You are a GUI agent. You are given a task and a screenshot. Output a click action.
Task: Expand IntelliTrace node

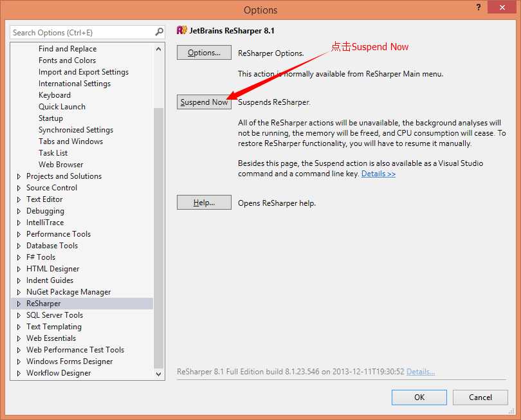tap(19, 223)
